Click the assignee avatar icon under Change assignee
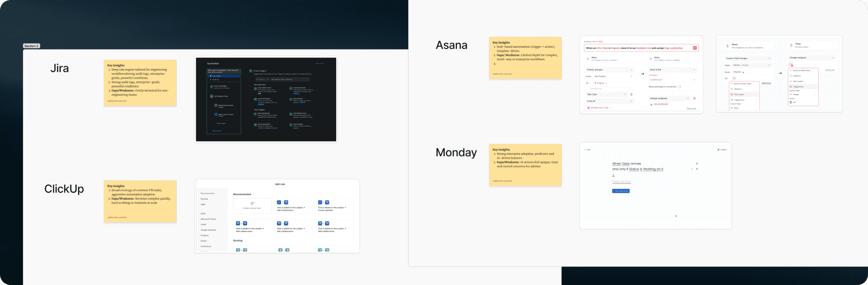 tap(790, 65)
